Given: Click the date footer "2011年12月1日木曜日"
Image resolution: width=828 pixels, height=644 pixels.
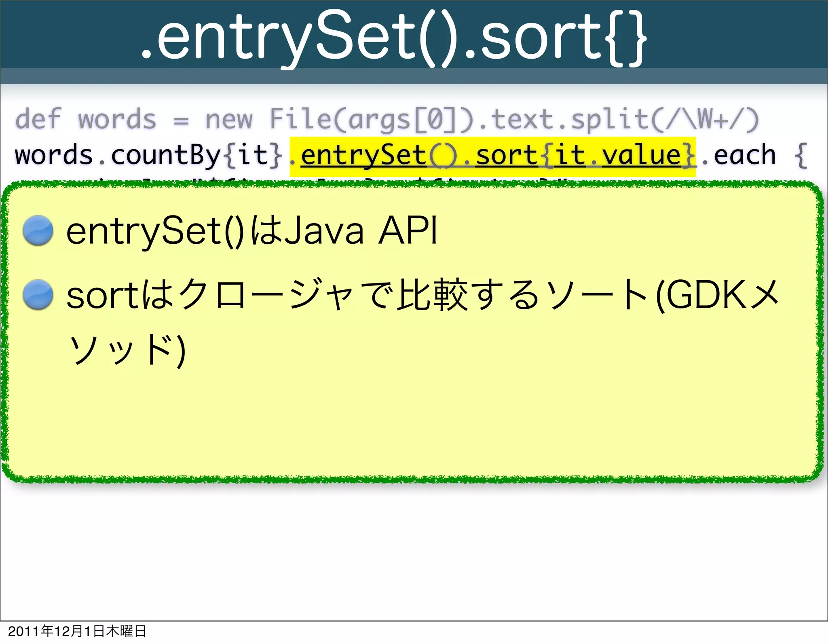Looking at the screenshot, I should (x=77, y=631).
